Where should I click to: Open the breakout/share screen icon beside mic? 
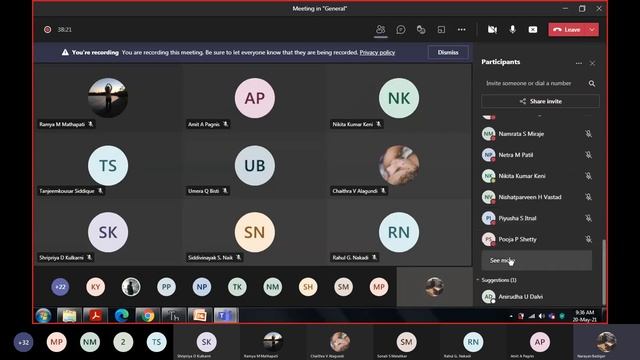pyautogui.click(x=533, y=29)
